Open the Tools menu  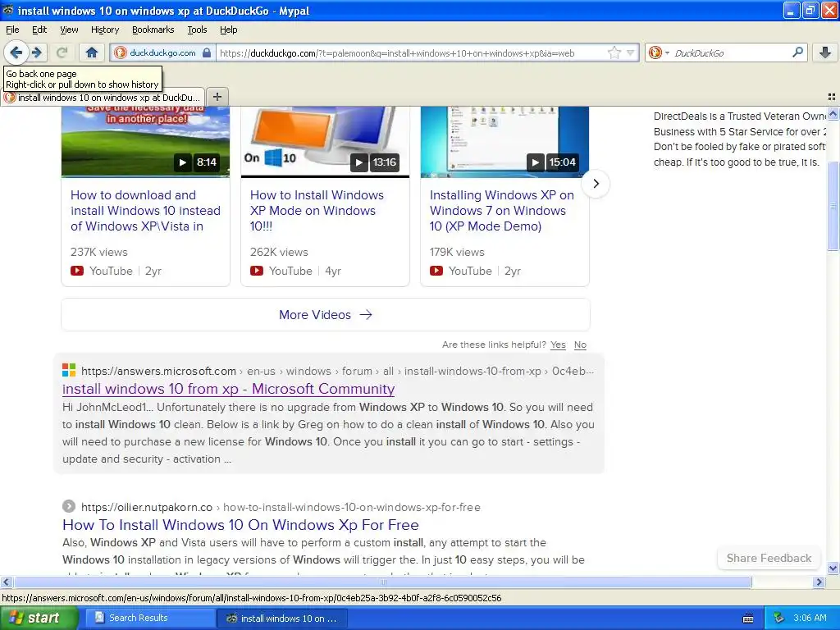[197, 30]
